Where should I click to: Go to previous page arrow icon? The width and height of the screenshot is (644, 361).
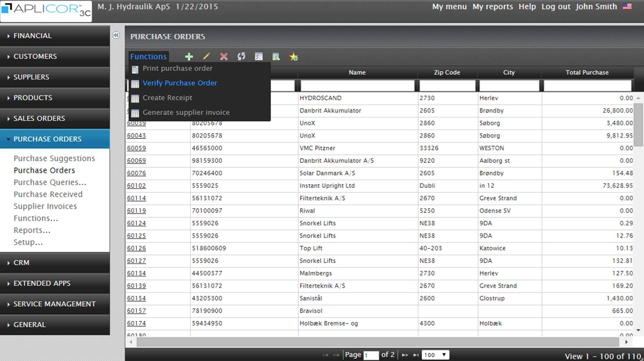pos(336,355)
